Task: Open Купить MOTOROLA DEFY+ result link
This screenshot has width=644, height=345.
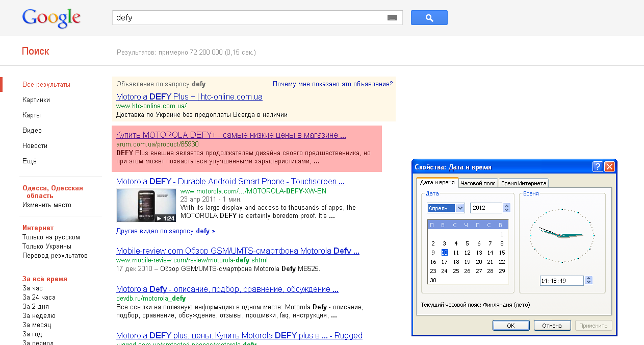Action: [231, 135]
